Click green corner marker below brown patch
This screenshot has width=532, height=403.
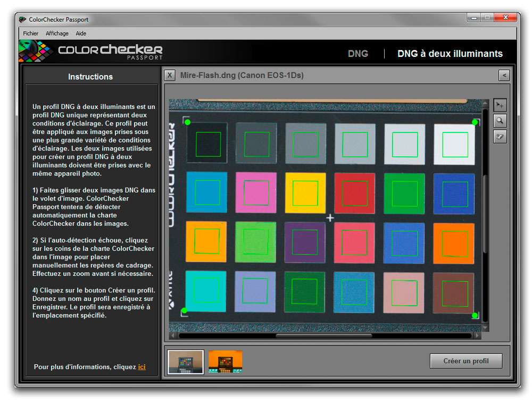coord(475,316)
